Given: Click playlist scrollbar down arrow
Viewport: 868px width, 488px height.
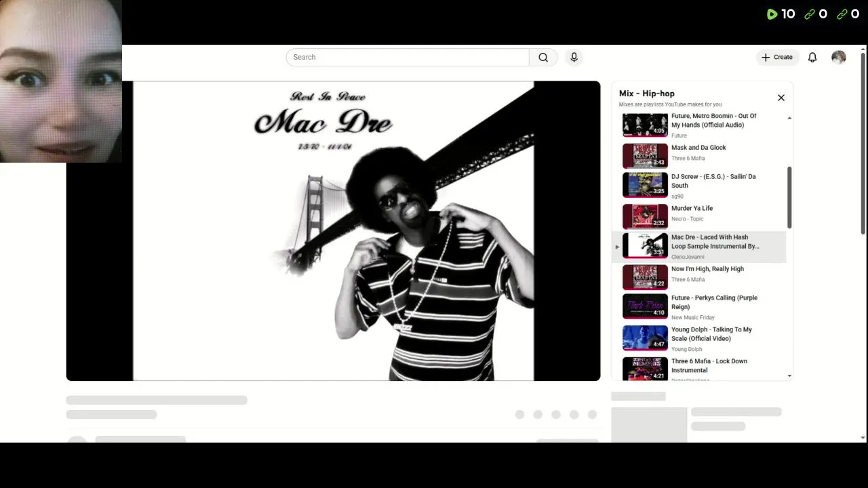Looking at the screenshot, I should [x=789, y=376].
